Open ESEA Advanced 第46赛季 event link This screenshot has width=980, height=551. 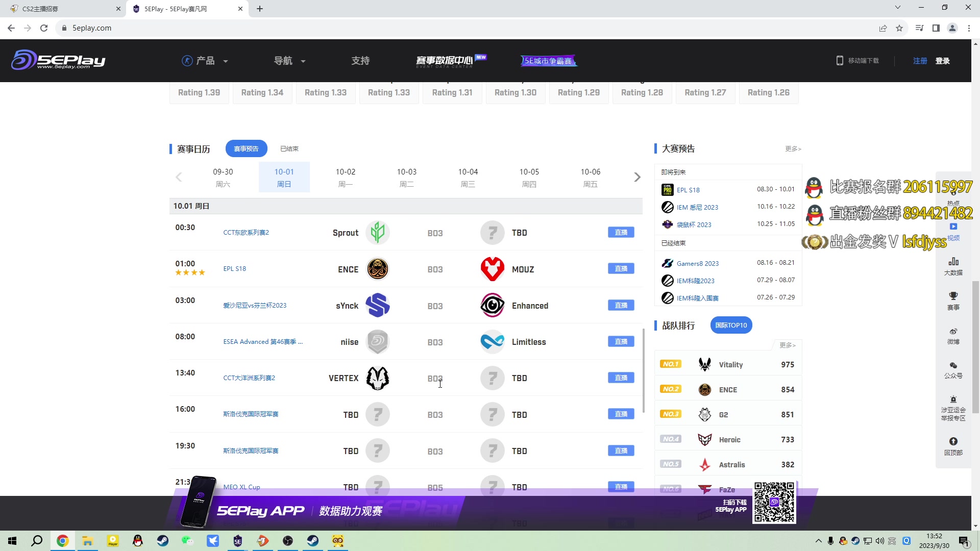coord(263,341)
